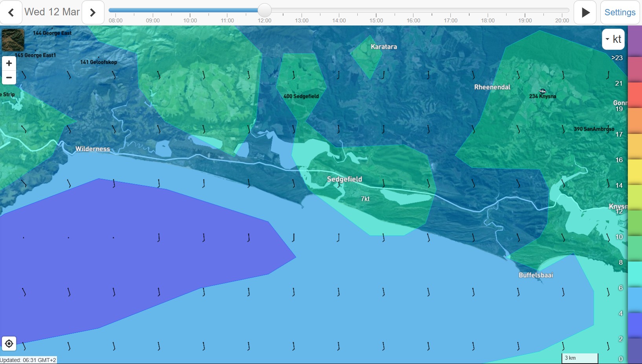Jump timeline to 10:00
Image resolution: width=642 pixels, height=364 pixels.
coord(190,20)
